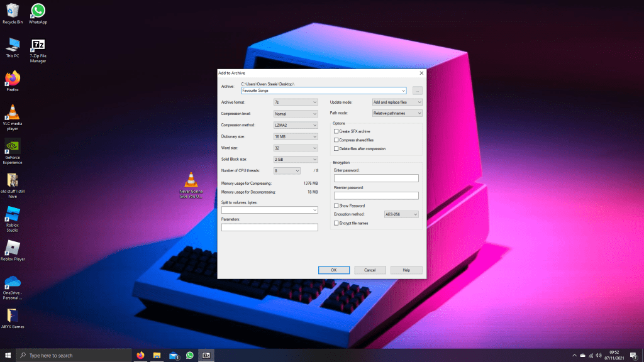The width and height of the screenshot is (644, 362).
Task: Open Firefox from the taskbar
Action: click(140, 355)
